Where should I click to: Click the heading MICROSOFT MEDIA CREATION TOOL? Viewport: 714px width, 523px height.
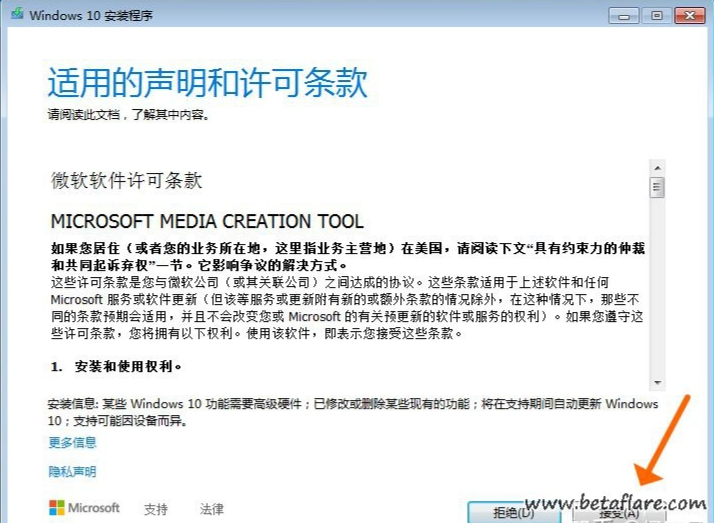[207, 222]
